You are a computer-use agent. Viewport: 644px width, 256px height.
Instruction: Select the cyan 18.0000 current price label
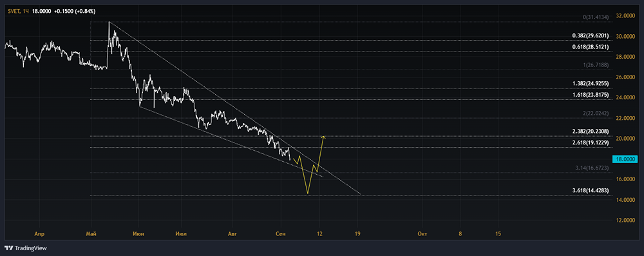pyautogui.click(x=625, y=159)
